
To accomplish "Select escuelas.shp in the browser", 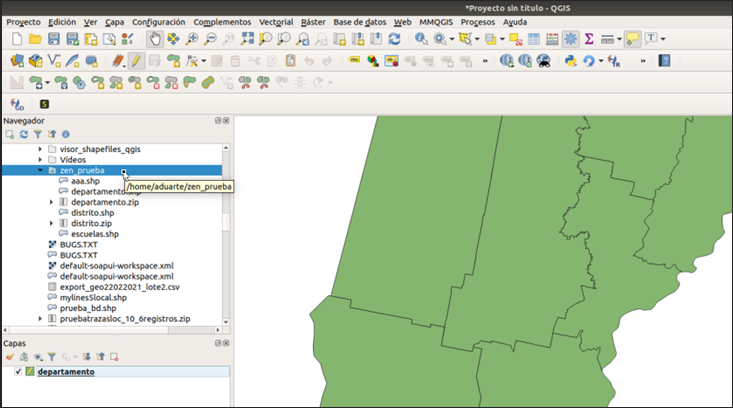I will pos(95,234).
